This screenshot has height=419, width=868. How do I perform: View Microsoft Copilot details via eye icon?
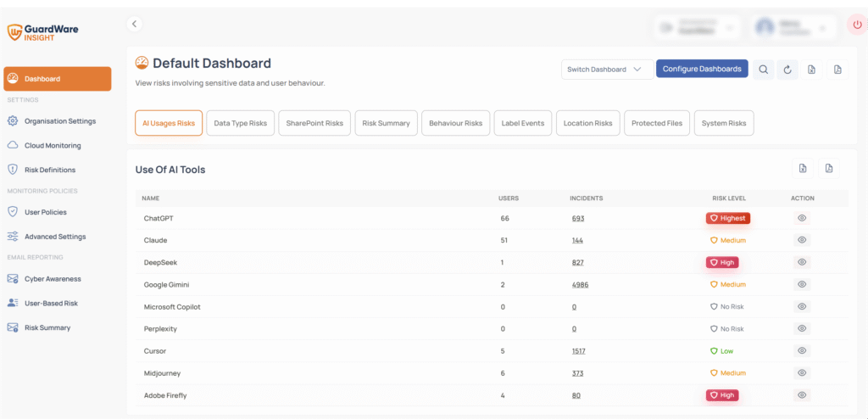click(802, 306)
